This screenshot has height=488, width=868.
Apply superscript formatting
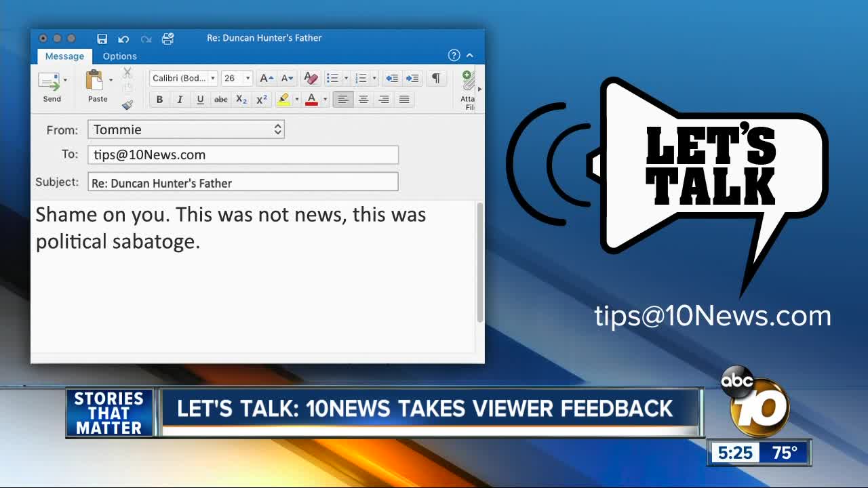click(x=262, y=100)
